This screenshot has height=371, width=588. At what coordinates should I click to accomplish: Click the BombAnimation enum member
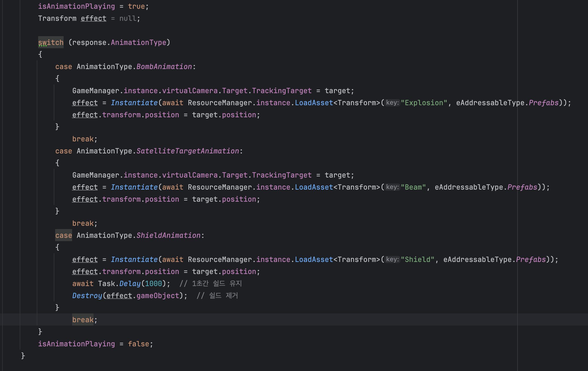coord(164,67)
